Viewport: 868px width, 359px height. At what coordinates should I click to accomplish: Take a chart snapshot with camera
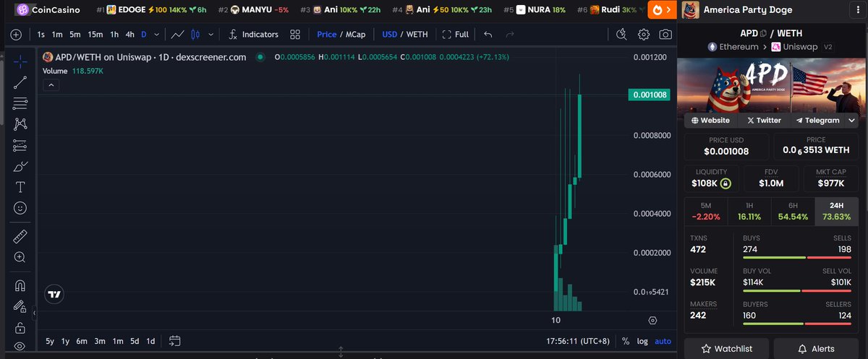(665, 34)
